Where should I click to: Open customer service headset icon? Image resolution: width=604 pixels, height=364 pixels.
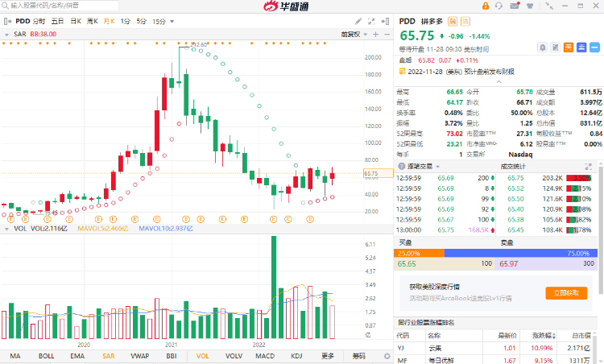pos(499,6)
